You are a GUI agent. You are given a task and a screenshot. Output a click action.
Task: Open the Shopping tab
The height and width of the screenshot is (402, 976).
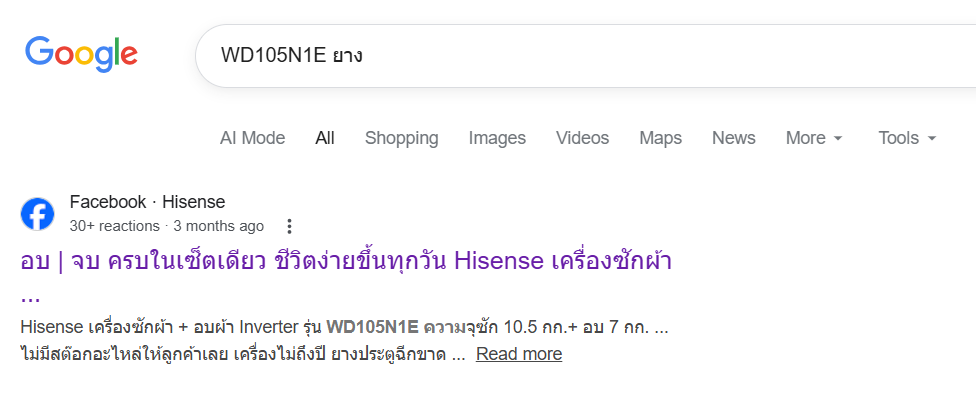coord(401,138)
